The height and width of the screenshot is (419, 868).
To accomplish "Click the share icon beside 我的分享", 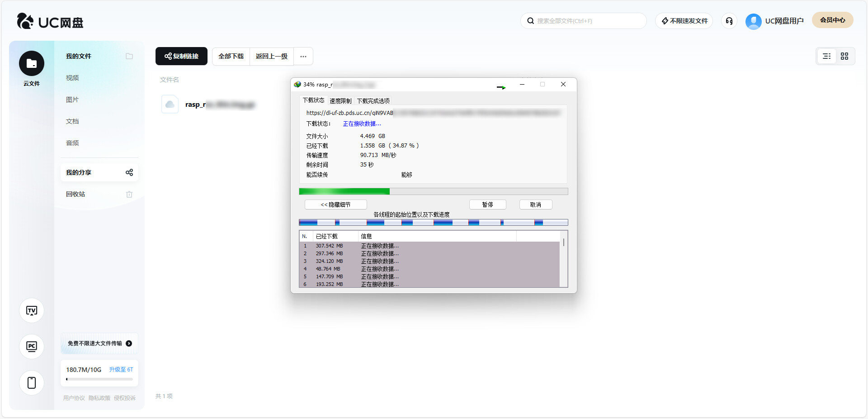I will [129, 172].
